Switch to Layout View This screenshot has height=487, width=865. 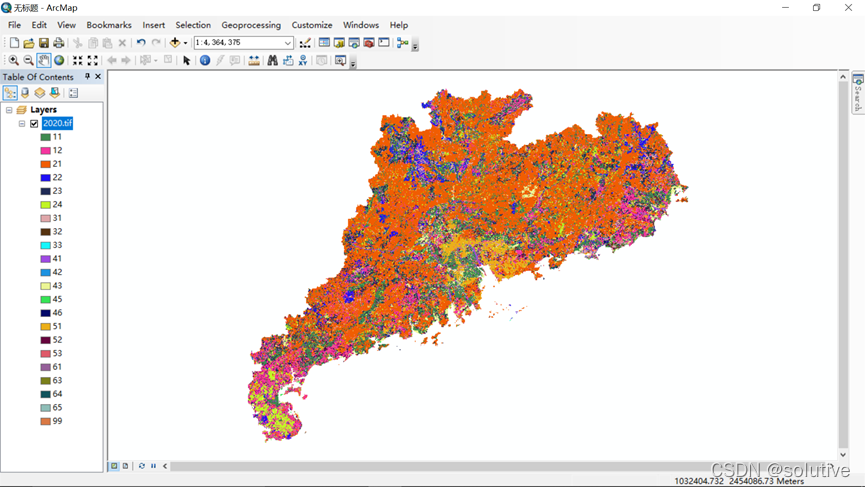coord(125,466)
